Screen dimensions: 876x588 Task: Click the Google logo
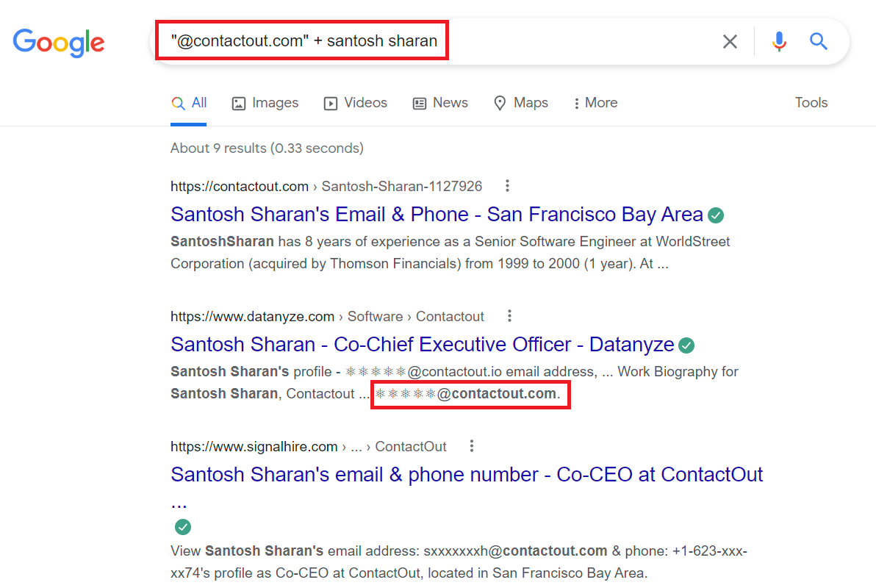(59, 43)
